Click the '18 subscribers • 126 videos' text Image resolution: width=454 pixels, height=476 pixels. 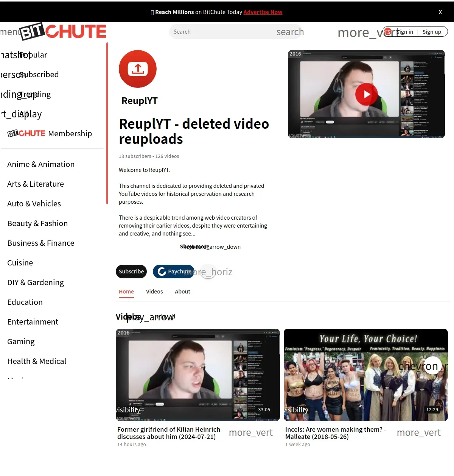(149, 156)
